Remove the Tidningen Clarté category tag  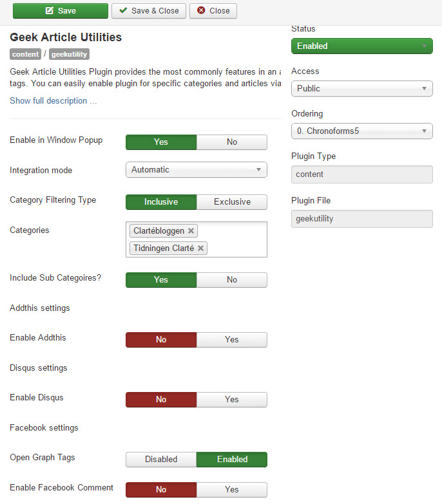(x=201, y=248)
